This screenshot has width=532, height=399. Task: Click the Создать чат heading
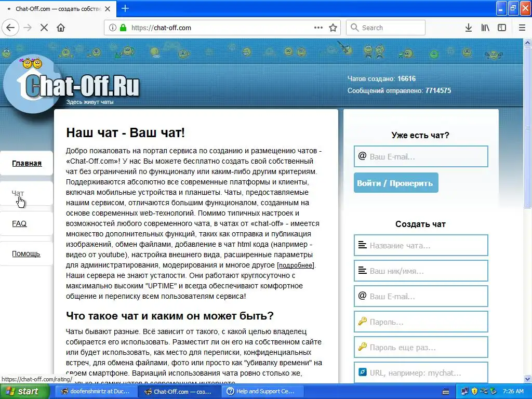[x=420, y=224]
